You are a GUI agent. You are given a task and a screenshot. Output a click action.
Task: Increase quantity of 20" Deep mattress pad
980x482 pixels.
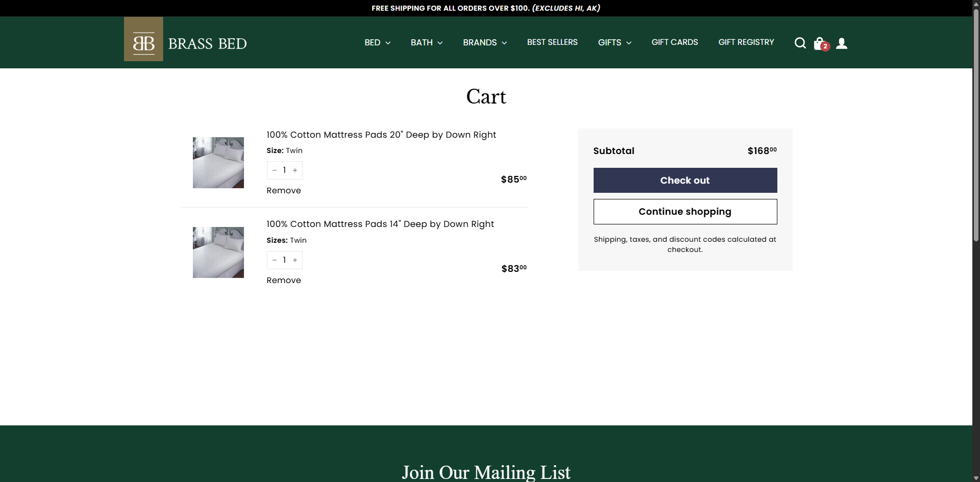click(295, 170)
